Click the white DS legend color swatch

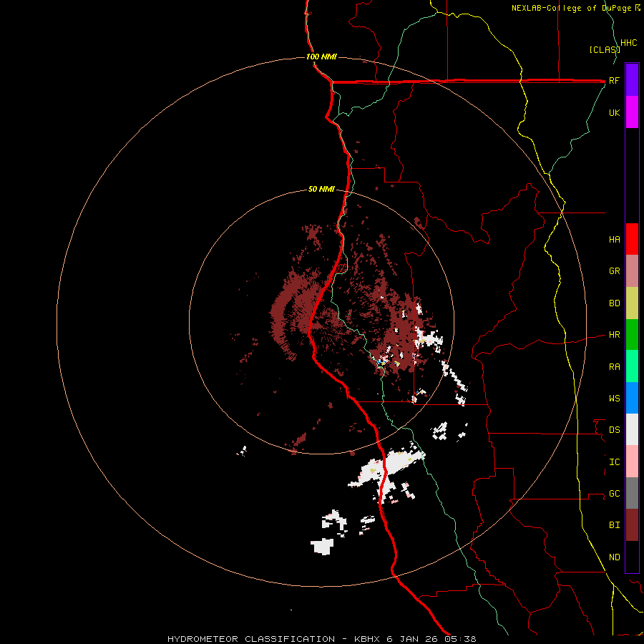click(x=632, y=429)
